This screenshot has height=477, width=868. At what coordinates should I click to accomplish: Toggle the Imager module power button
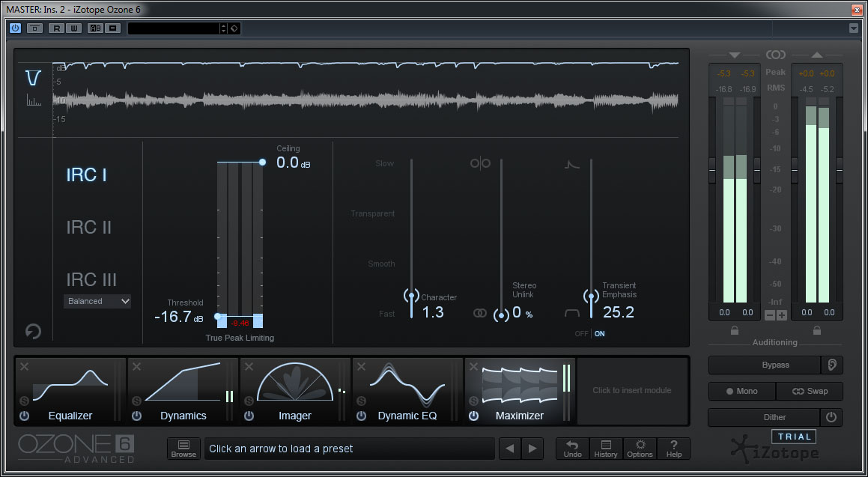pyautogui.click(x=249, y=416)
